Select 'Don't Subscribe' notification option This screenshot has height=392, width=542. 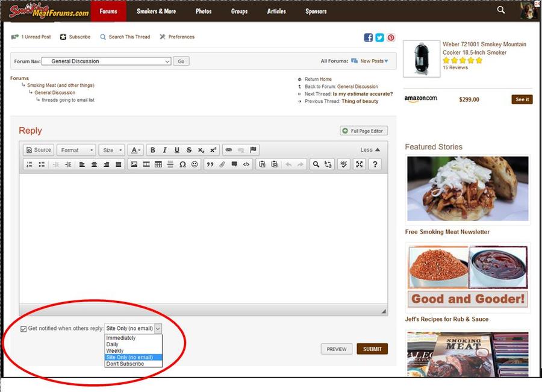(125, 364)
